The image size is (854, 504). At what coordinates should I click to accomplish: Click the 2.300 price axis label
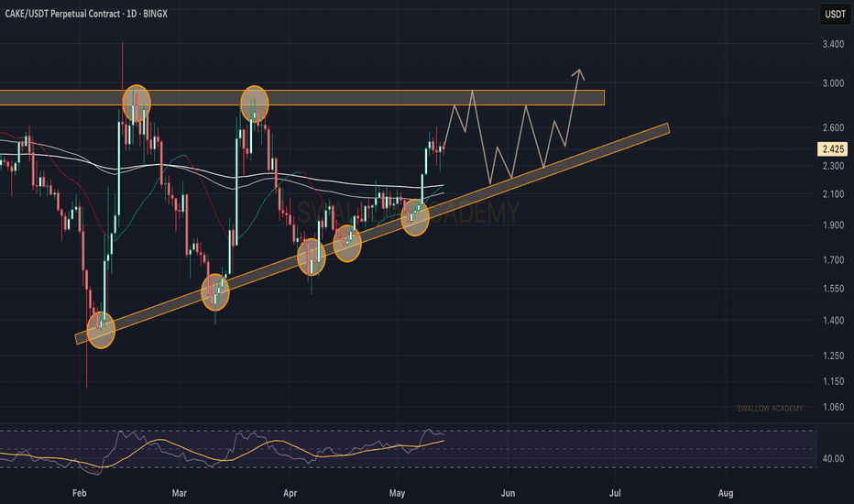pyautogui.click(x=833, y=166)
